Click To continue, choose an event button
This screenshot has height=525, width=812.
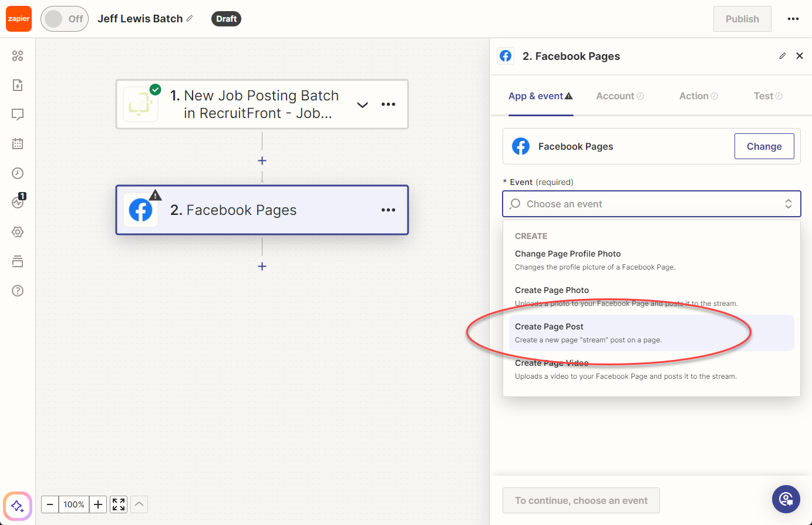point(581,500)
